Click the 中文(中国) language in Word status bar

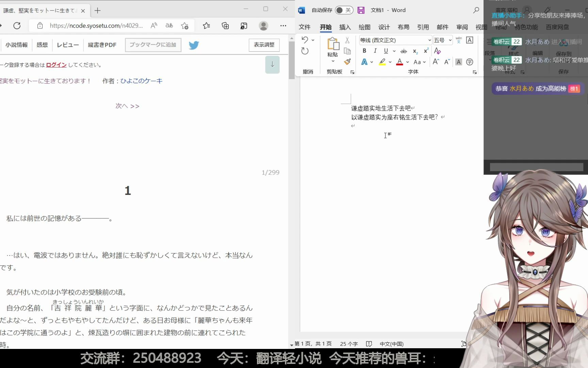pos(392,344)
